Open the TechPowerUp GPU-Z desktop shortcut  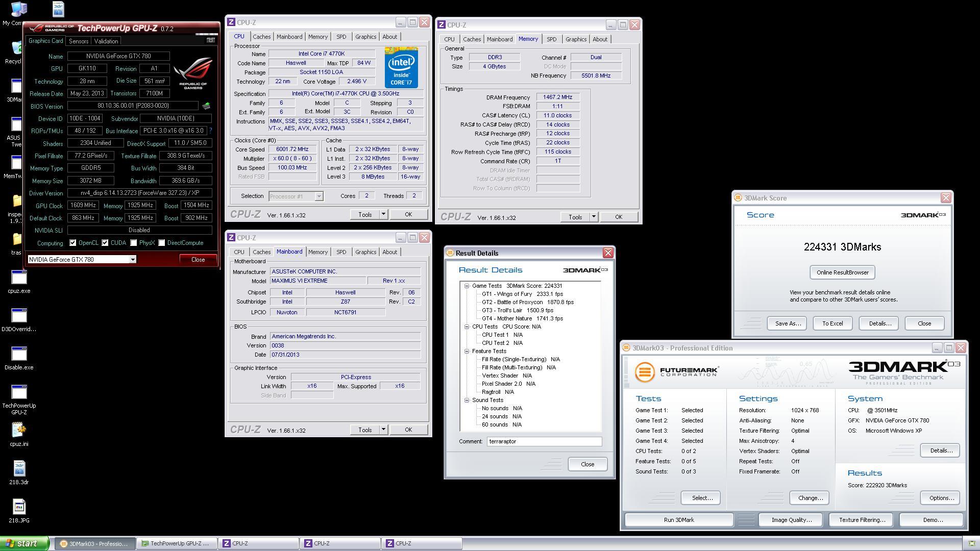(19, 400)
